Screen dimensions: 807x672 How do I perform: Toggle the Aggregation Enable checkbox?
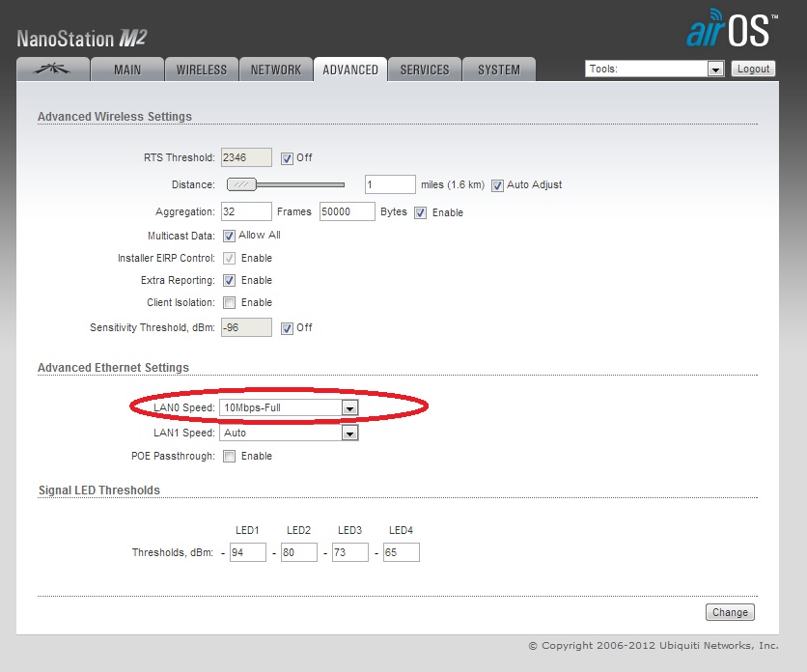pos(421,212)
